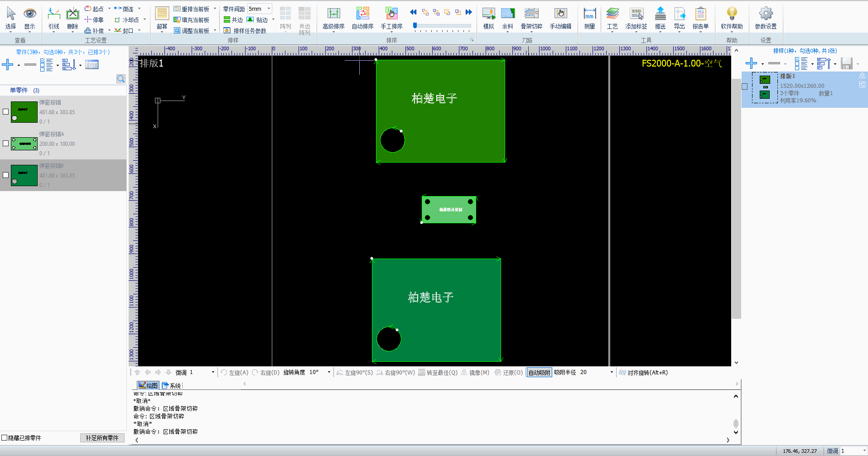
Task: Click 对齐旋转(Alt+R) button
Action: pyautogui.click(x=643, y=373)
